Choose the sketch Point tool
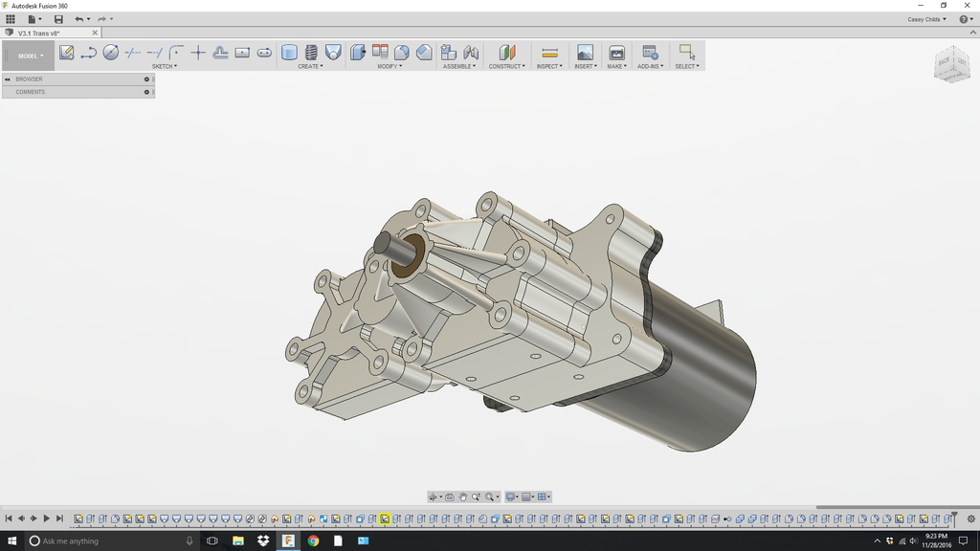Image resolution: width=980 pixels, height=551 pixels. point(198,53)
